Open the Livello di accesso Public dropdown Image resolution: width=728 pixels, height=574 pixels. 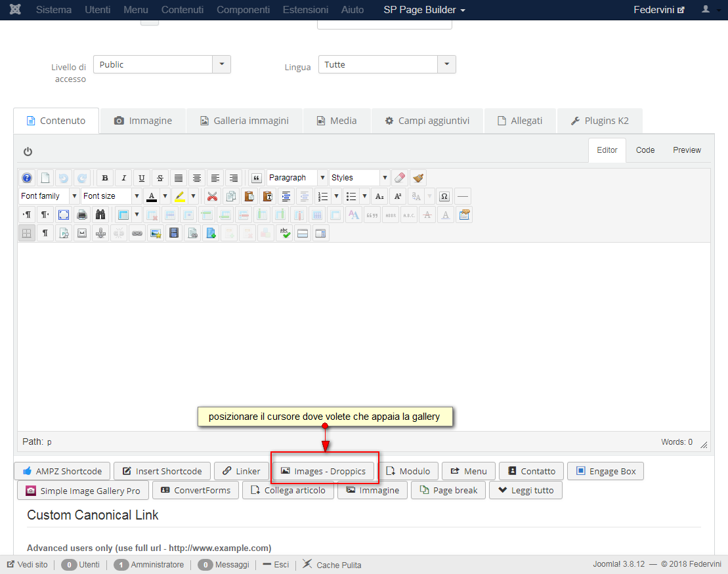tap(162, 64)
